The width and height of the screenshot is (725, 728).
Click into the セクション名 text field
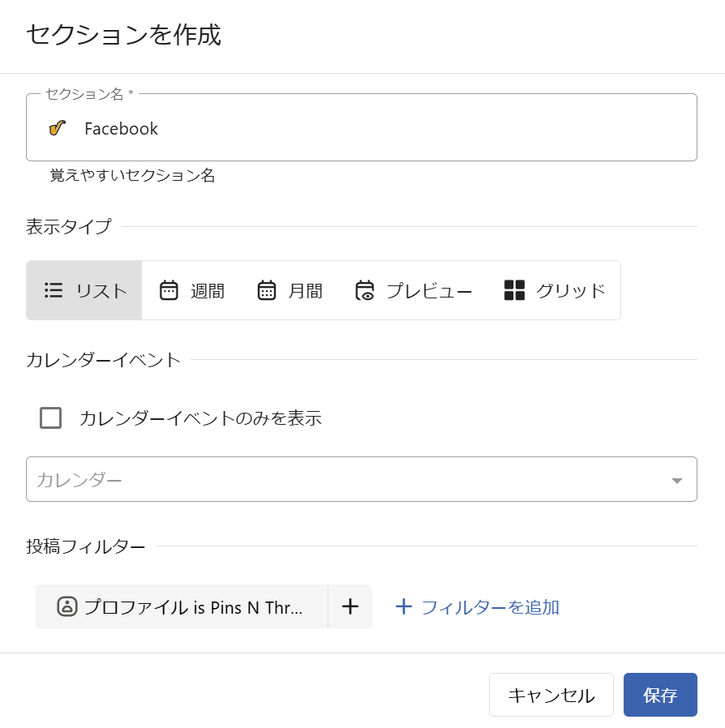coord(381,128)
